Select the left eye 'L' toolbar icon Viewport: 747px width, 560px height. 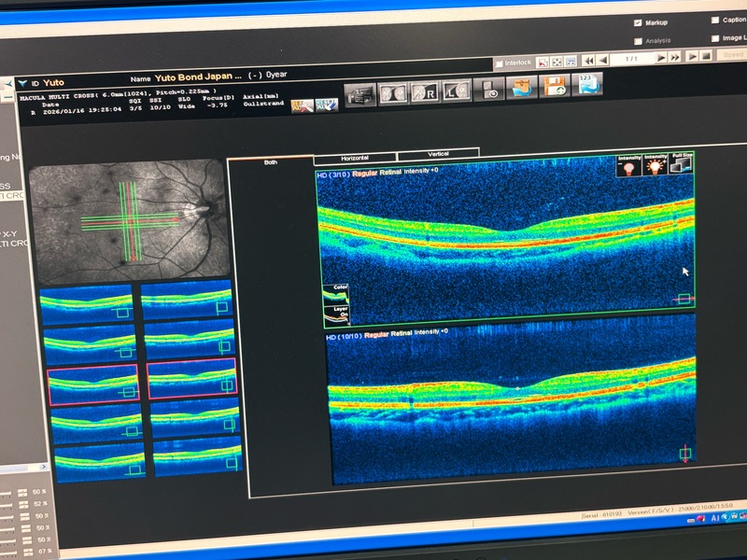456,91
